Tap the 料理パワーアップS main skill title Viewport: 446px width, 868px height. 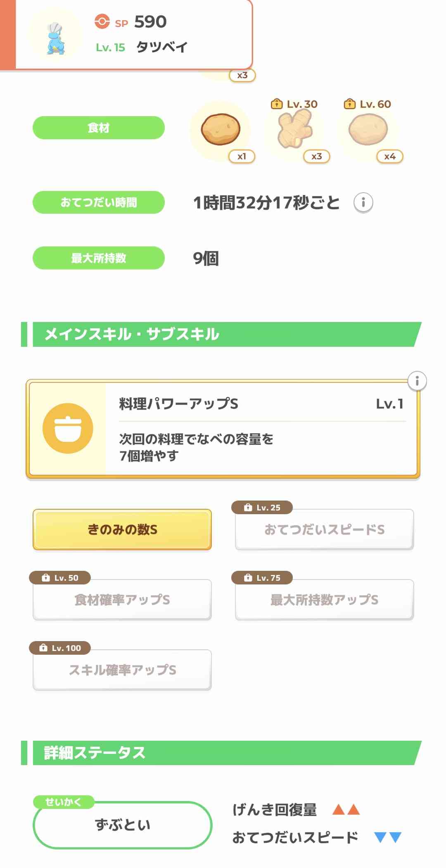[x=179, y=404]
